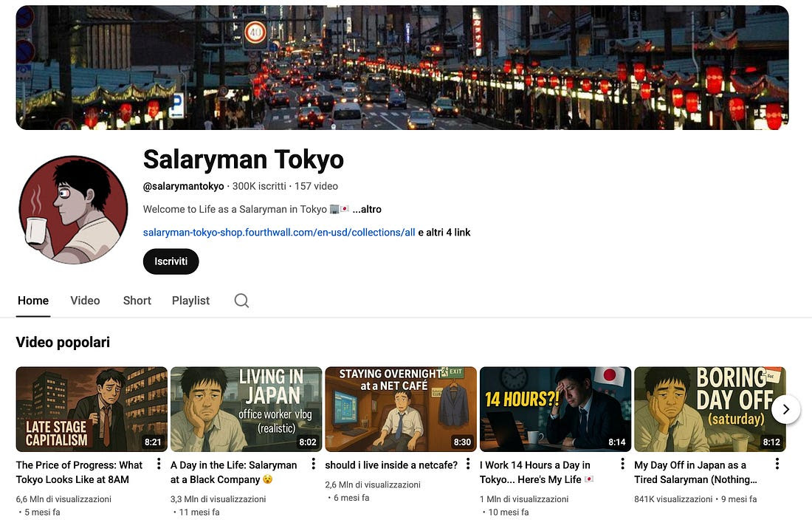
Task: Open the Playlist tab
Action: 190,301
